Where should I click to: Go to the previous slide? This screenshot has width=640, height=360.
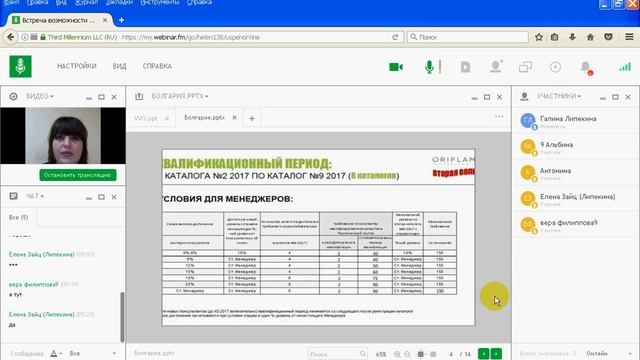[x=484, y=354]
